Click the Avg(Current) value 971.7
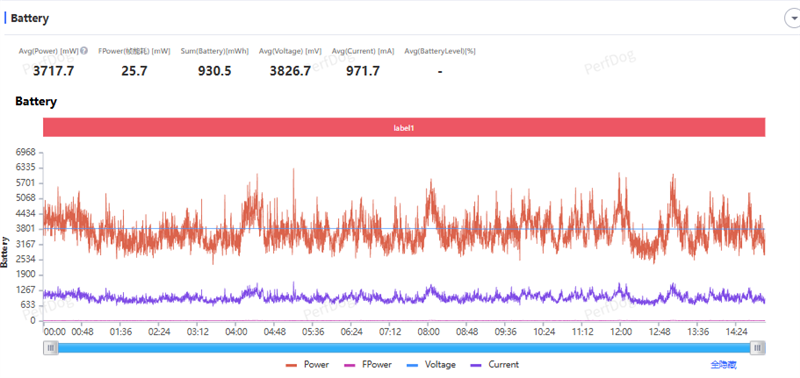Viewport: 800px width, 378px height. [x=363, y=71]
